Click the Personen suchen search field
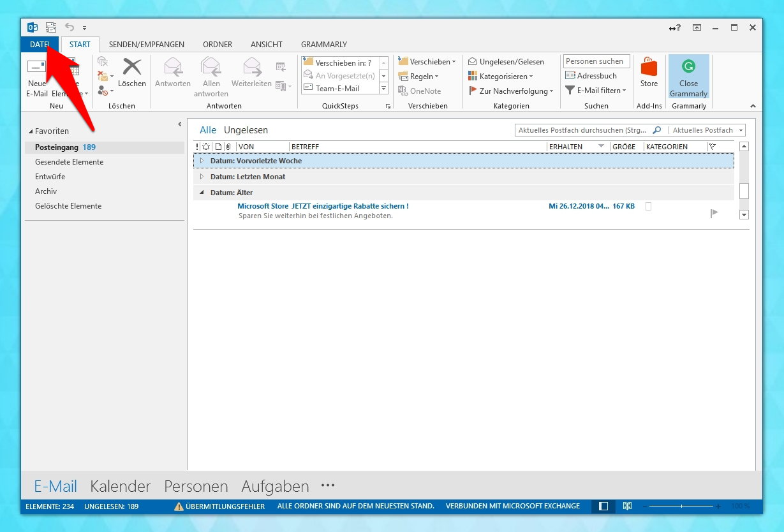Viewport: 784px width, 532px height. (x=596, y=61)
